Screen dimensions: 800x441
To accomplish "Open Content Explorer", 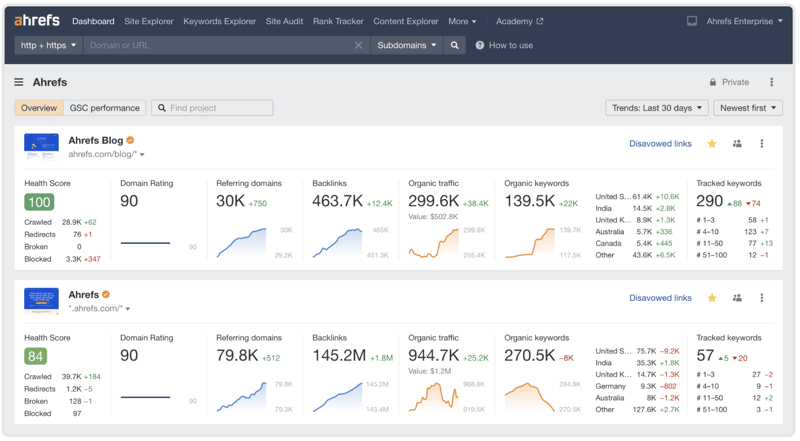I will pos(406,21).
